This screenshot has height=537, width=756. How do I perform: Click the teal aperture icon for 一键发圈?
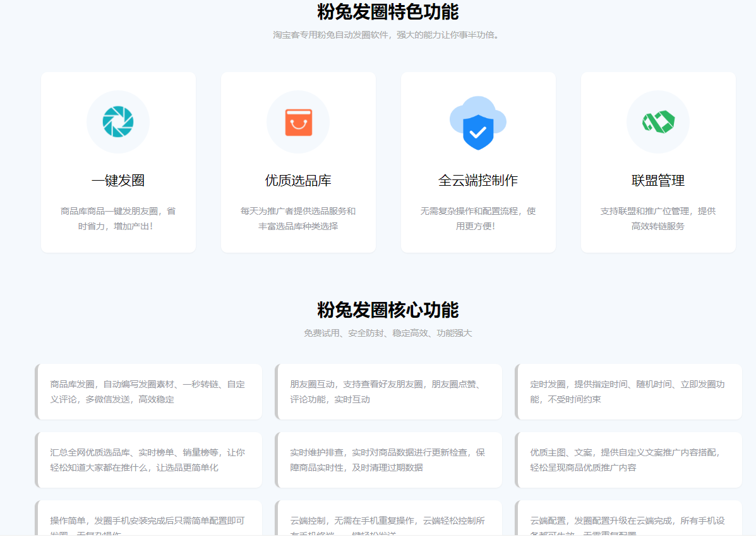[x=118, y=121]
